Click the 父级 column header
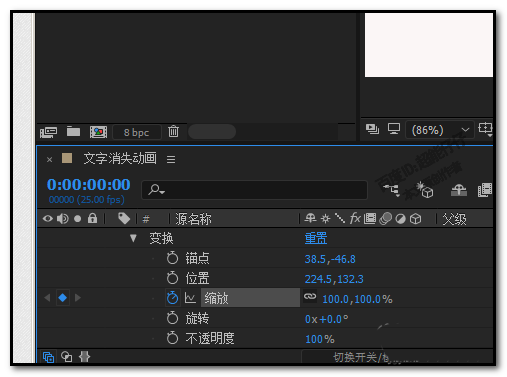 (x=454, y=219)
